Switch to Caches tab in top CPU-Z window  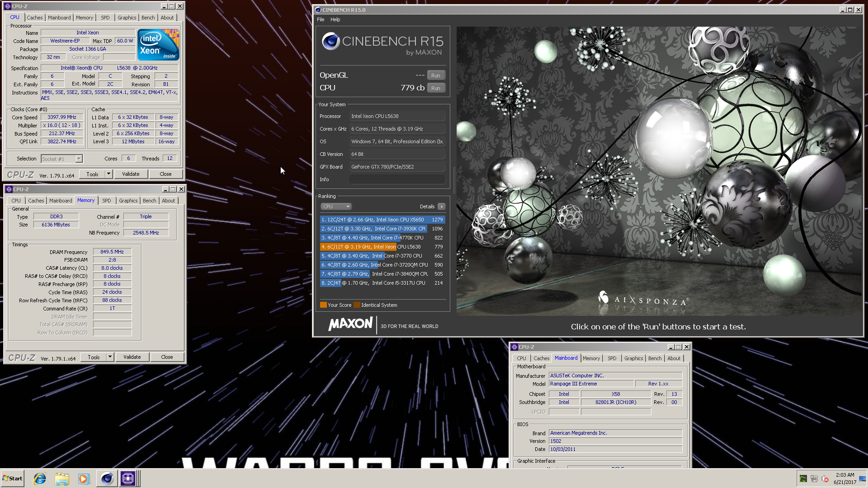[35, 18]
